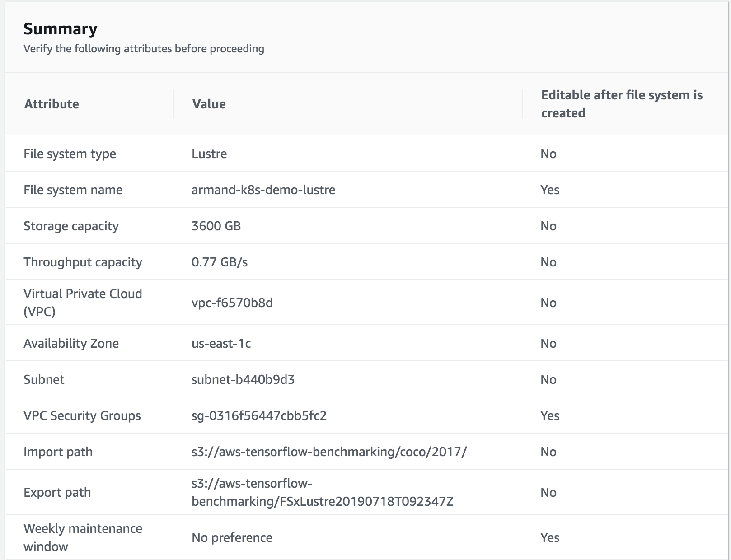Click the S3 import path value

pos(329,452)
